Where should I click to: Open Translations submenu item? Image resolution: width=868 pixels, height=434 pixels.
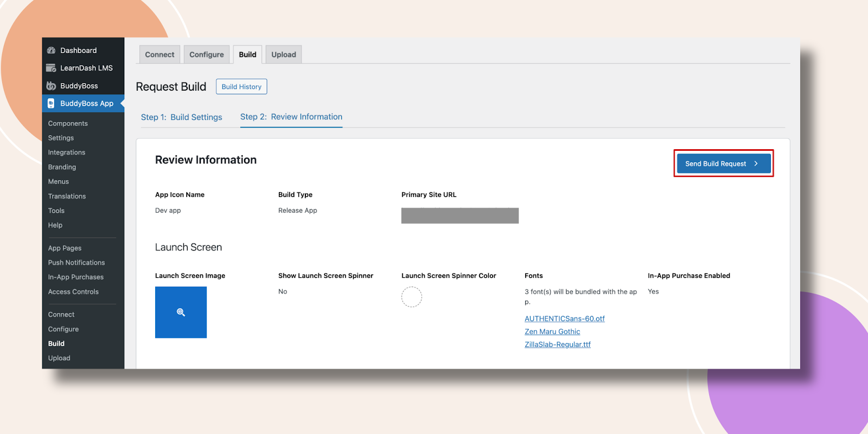click(x=67, y=196)
